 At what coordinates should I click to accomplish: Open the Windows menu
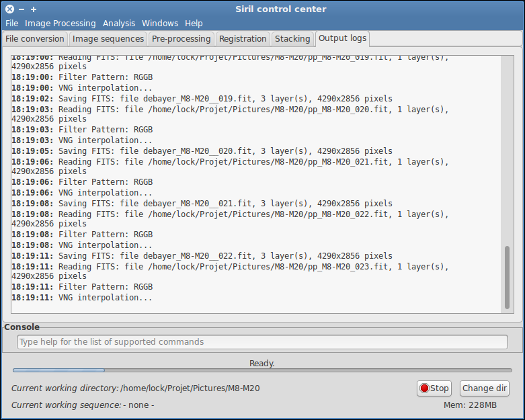(x=160, y=24)
